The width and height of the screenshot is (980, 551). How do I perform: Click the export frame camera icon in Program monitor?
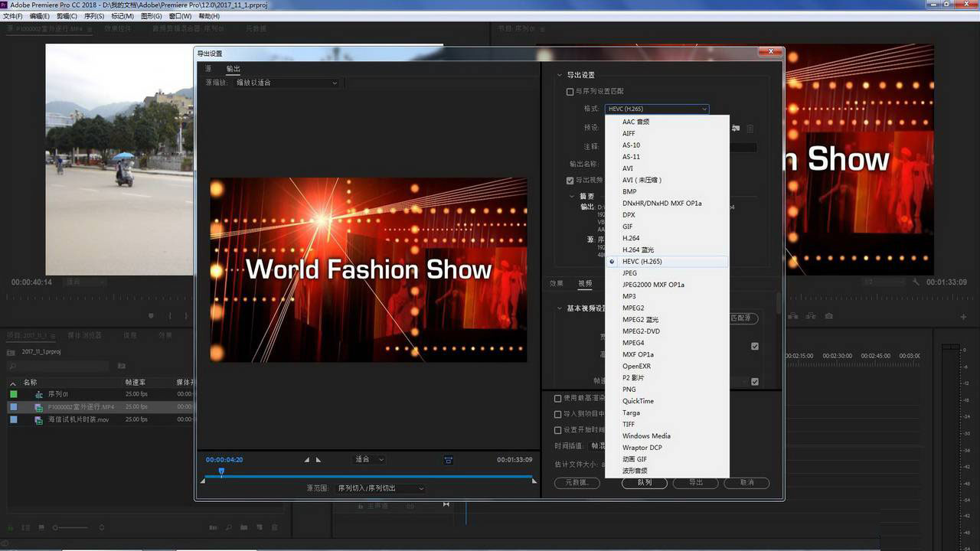[829, 315]
